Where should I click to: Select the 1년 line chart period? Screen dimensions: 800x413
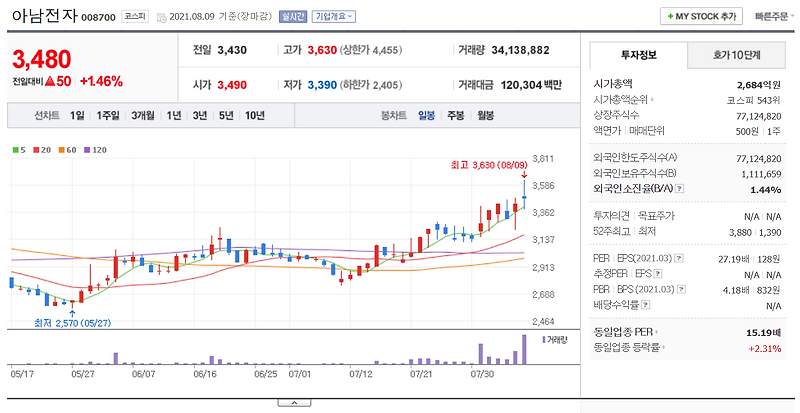coord(173,116)
